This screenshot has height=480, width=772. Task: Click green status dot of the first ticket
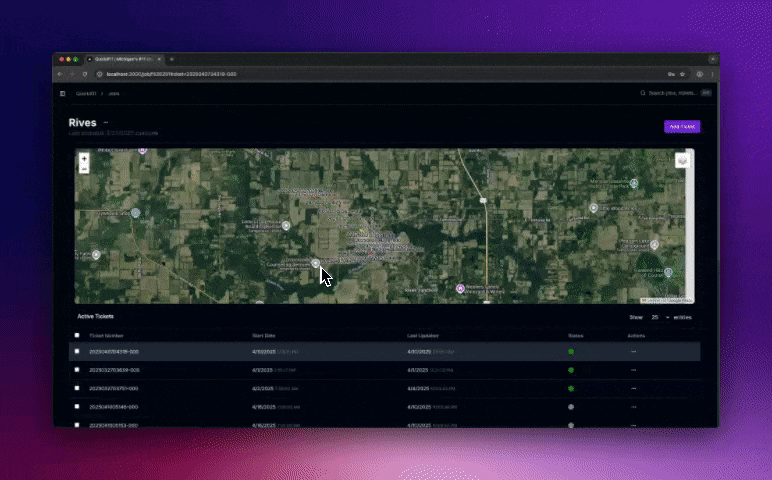pos(571,352)
